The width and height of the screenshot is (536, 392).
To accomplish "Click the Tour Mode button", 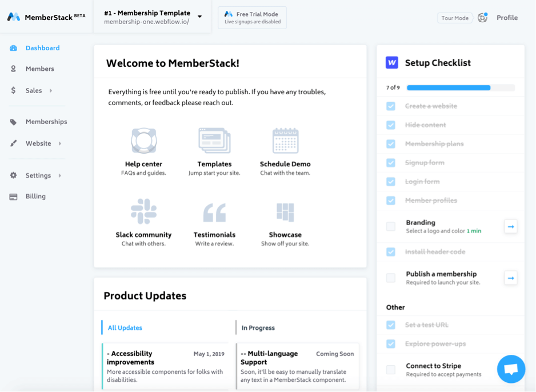I will pyautogui.click(x=455, y=18).
